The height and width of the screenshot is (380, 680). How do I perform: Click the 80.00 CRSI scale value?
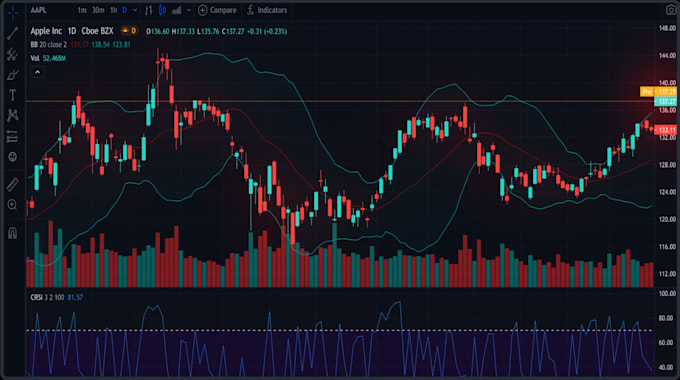[x=667, y=318]
